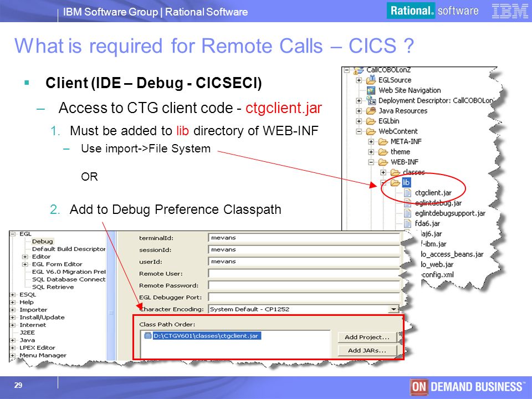Click the EGL Debugger Port field
The width and height of the screenshot is (532, 399).
tap(304, 297)
